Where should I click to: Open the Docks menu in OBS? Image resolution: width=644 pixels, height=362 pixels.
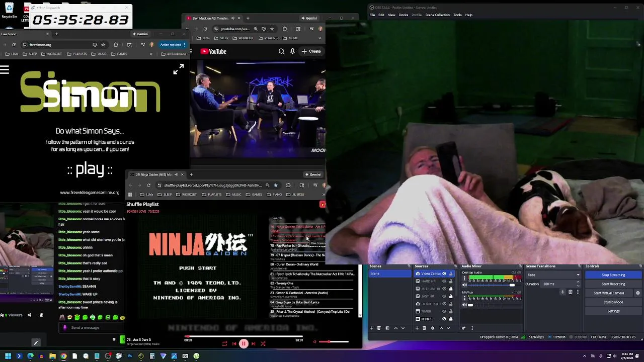[404, 15]
